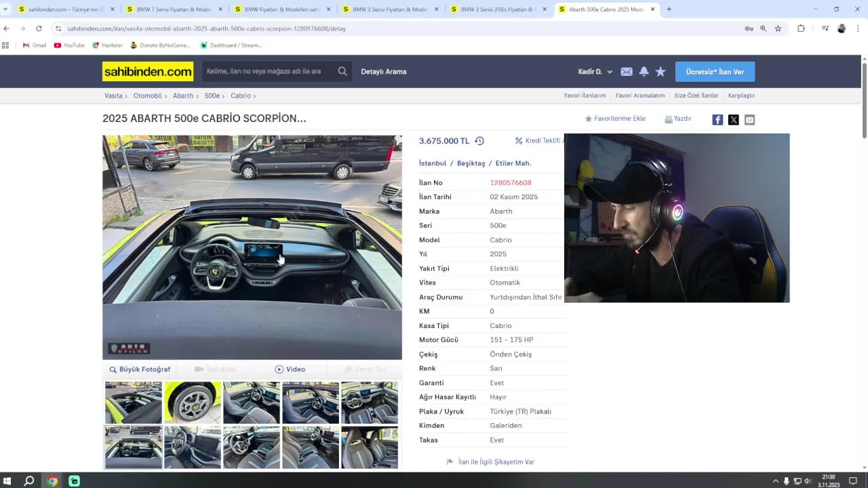This screenshot has height=488, width=868.
Task: Show hidden system tray icons
Action: pyautogui.click(x=775, y=481)
